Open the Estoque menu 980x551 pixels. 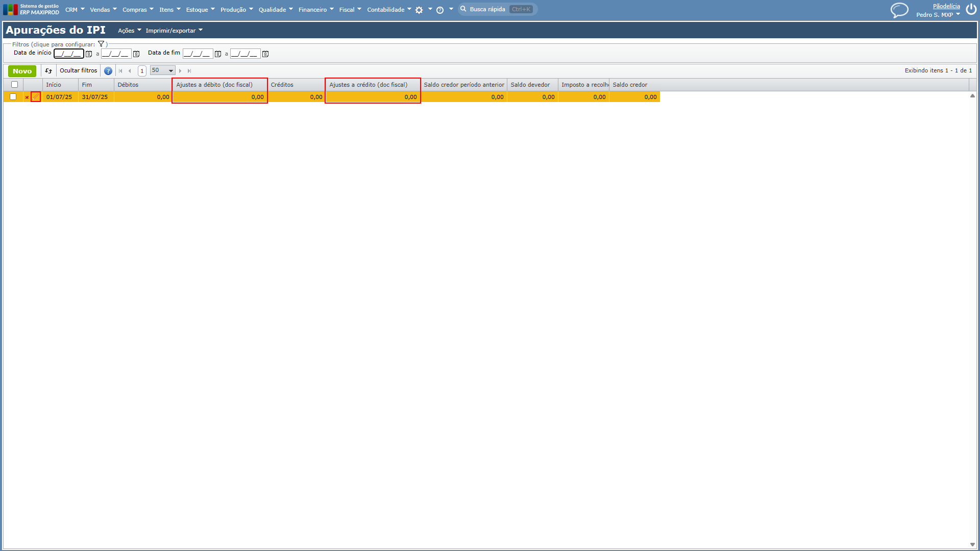pyautogui.click(x=200, y=10)
